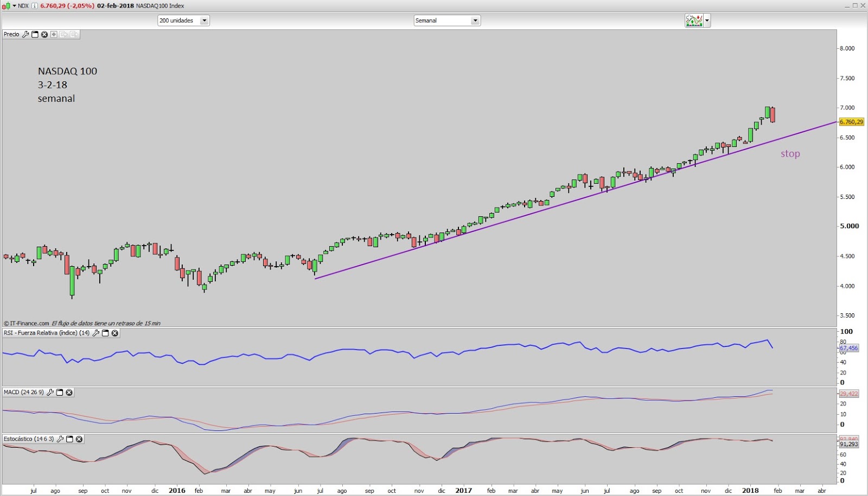Screen dimensions: 868x496
Task: Open the NDX instrument info icon
Action: coord(35,6)
